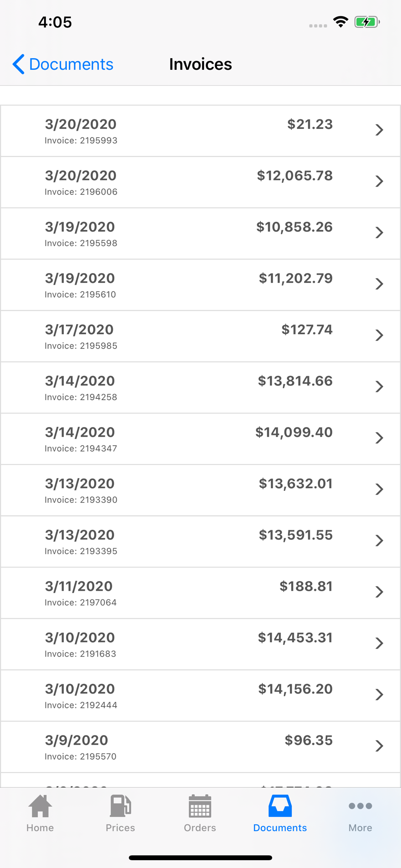Screen dimensions: 401x868
Task: Expand chevron for invoice 2195993
Action: (x=379, y=130)
